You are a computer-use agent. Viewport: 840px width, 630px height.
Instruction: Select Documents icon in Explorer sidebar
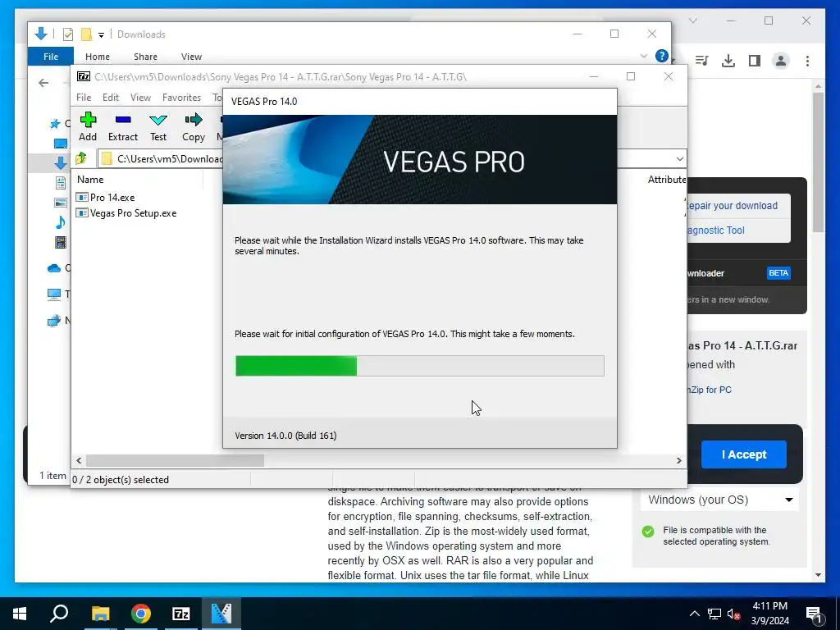point(61,183)
